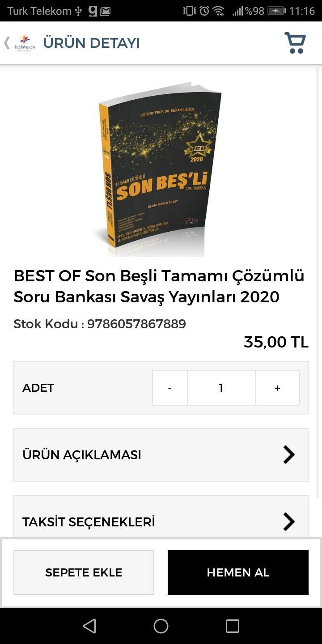Tap HEMEN AL button
The image size is (322, 644).
click(238, 572)
